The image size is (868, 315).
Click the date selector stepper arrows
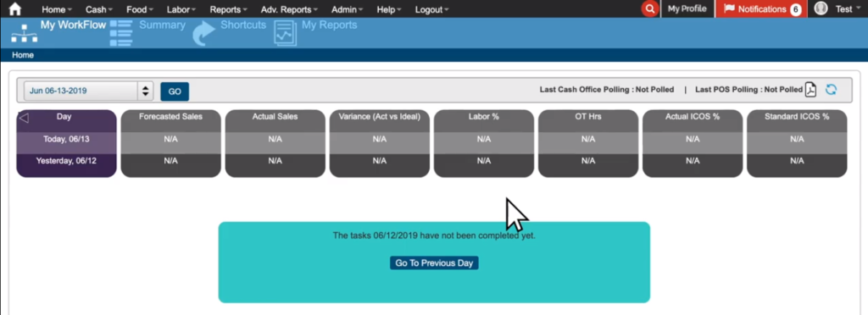[145, 91]
